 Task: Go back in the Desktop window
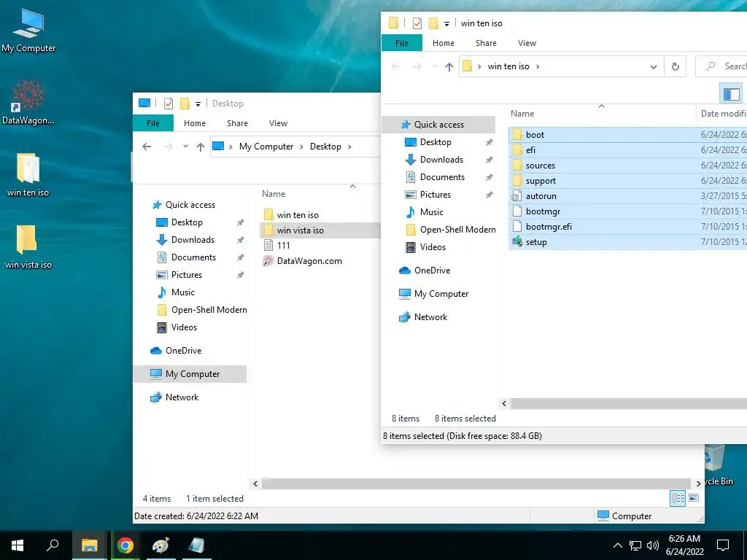[147, 147]
